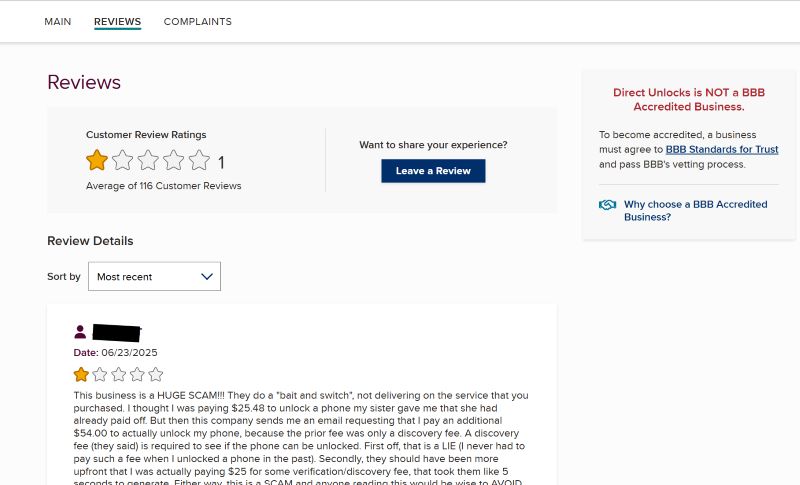Click the fourth star in average rating
This screenshot has width=800, height=485.
(x=174, y=161)
